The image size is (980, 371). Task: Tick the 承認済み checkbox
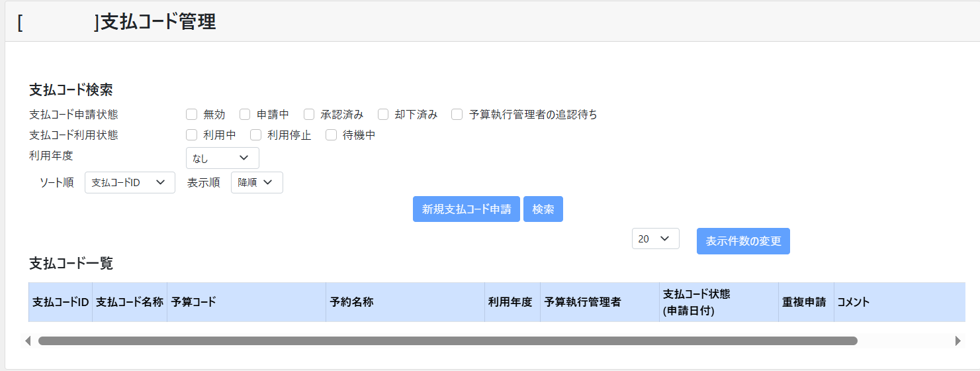coord(309,115)
